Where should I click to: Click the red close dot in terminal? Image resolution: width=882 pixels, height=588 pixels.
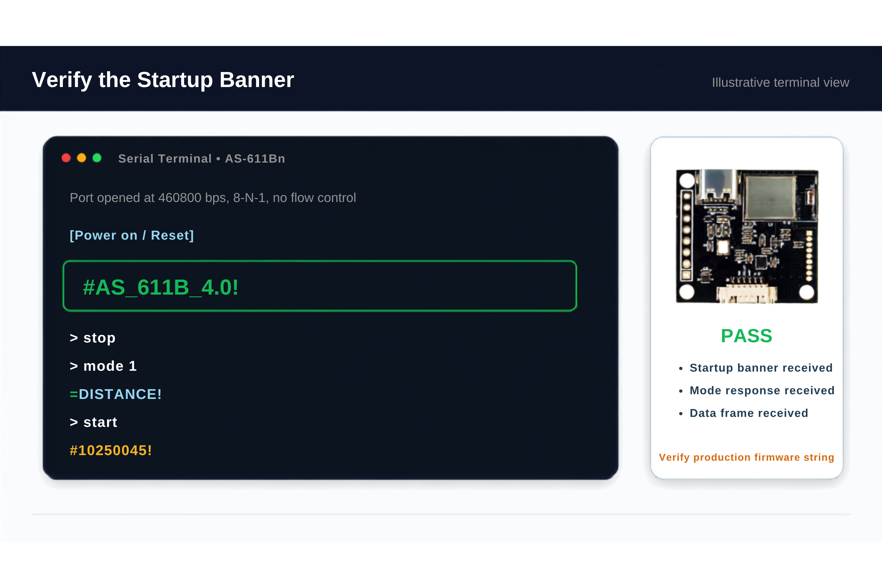[66, 158]
